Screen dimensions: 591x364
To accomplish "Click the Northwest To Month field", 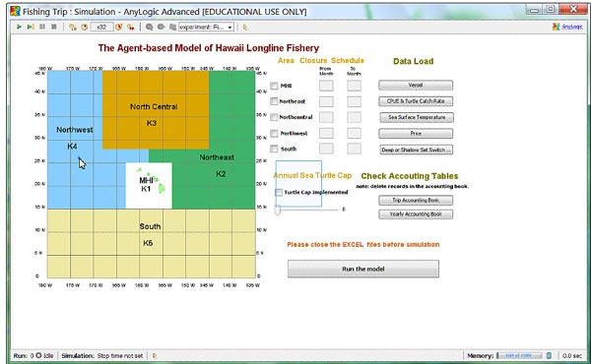I will click(x=354, y=133).
